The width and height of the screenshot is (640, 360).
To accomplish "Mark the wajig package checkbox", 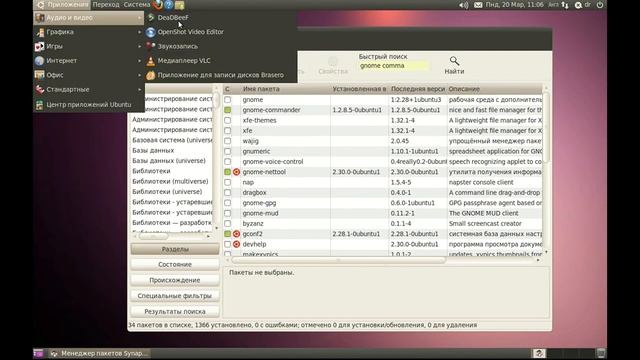I will pos(228,141).
